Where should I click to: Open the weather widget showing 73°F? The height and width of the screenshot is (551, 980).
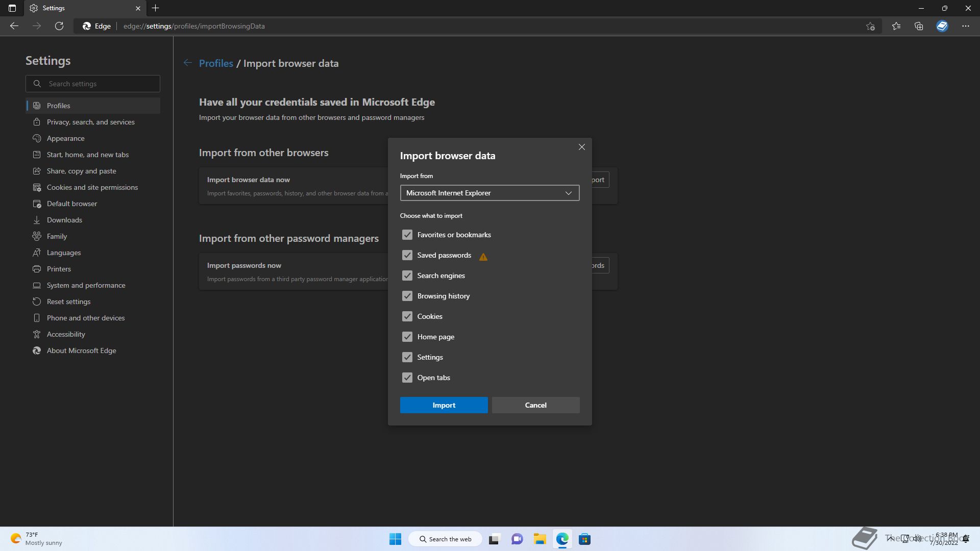tap(37, 539)
